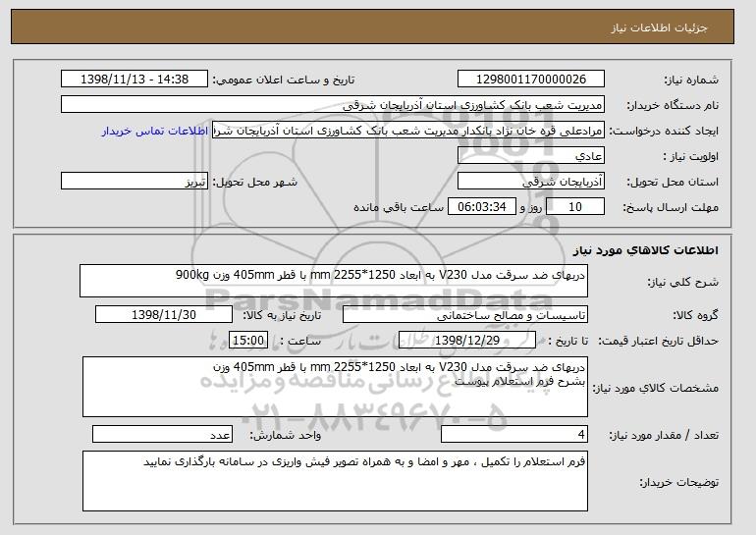Click the نام دستگاه خریدار label
Image resolution: width=756 pixels, height=535 pixels.
tap(673, 105)
